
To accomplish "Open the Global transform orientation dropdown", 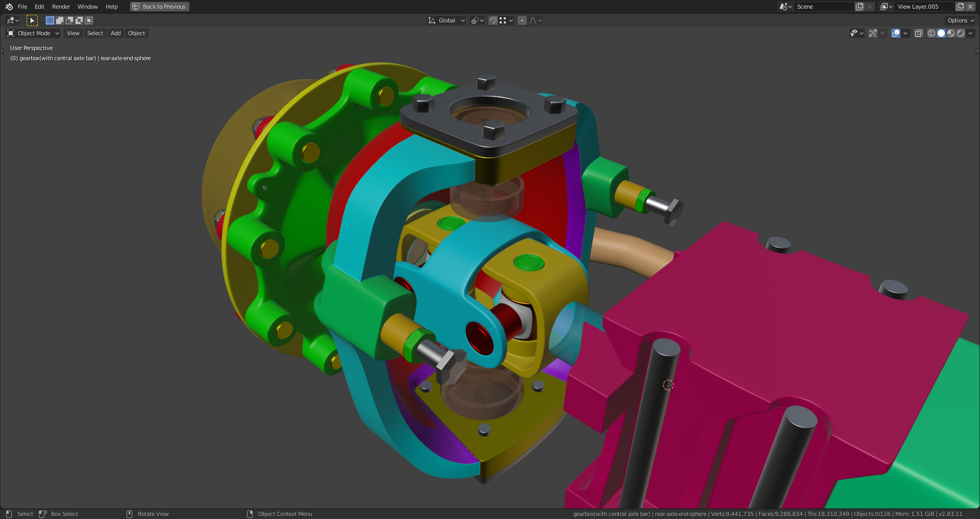I will [x=447, y=20].
